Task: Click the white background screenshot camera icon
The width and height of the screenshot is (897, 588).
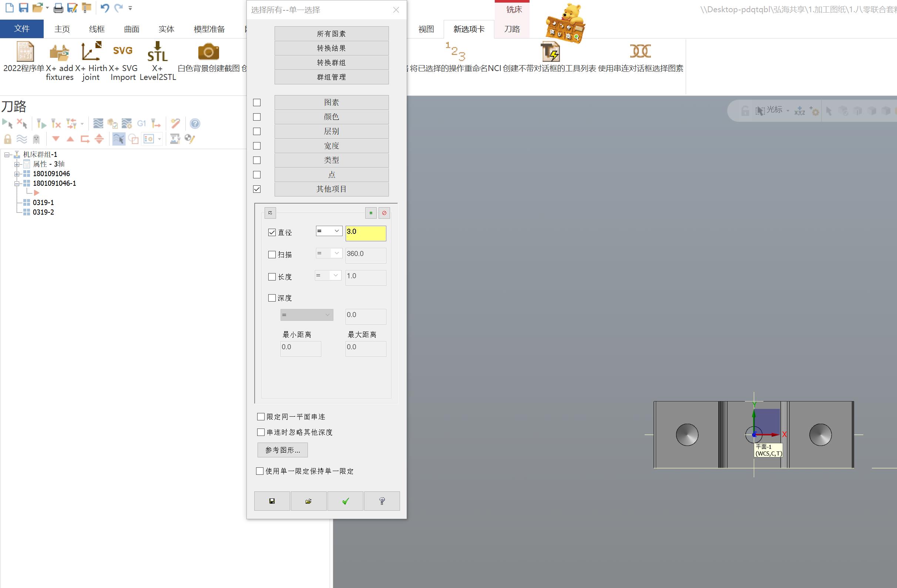Action: point(208,52)
